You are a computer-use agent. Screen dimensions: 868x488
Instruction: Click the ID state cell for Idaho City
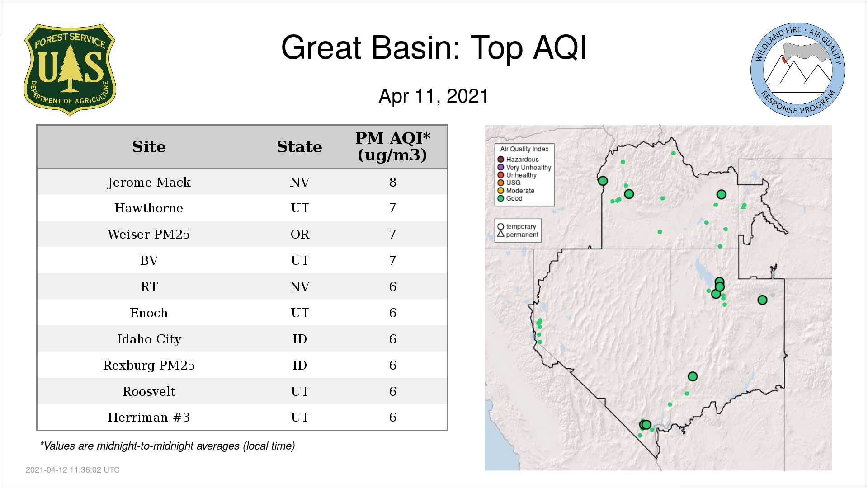point(300,339)
